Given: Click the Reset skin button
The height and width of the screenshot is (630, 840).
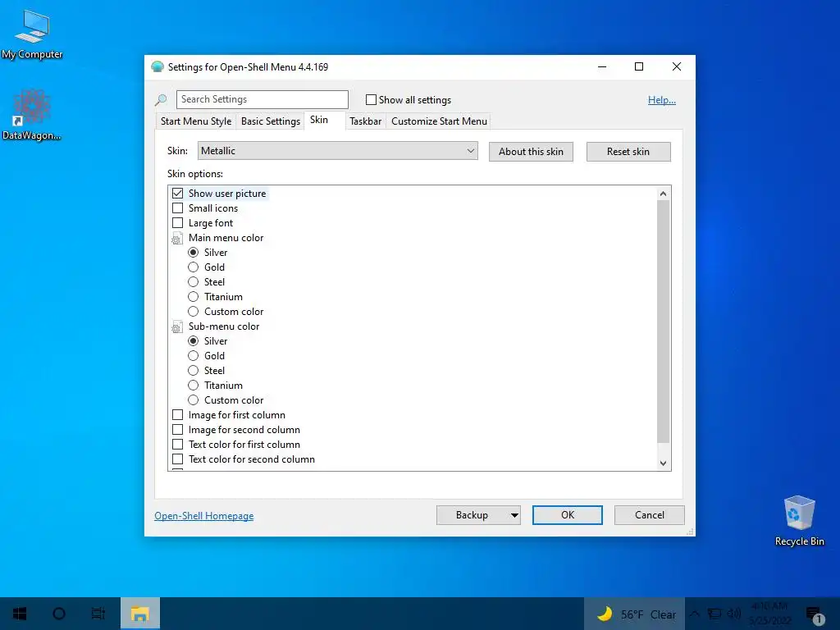Looking at the screenshot, I should pos(628,152).
